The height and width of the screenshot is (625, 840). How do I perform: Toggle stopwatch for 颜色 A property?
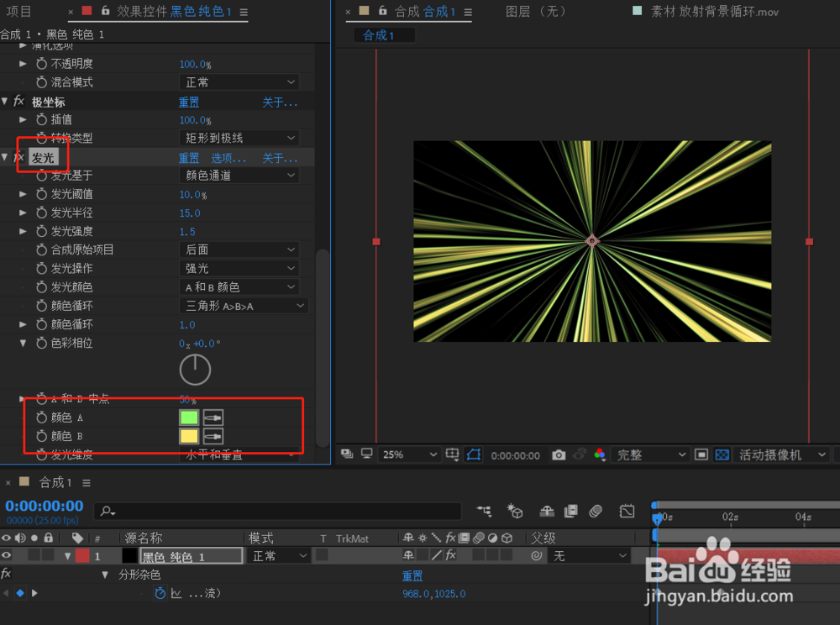(41, 418)
